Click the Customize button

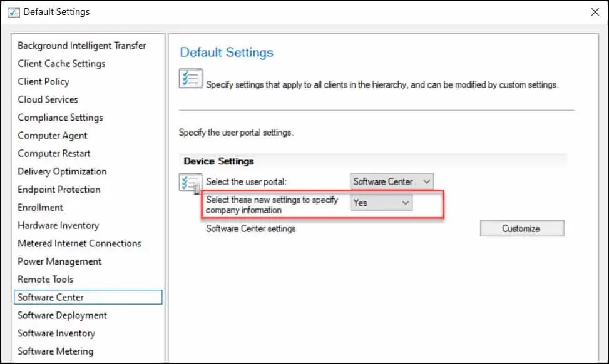click(521, 228)
